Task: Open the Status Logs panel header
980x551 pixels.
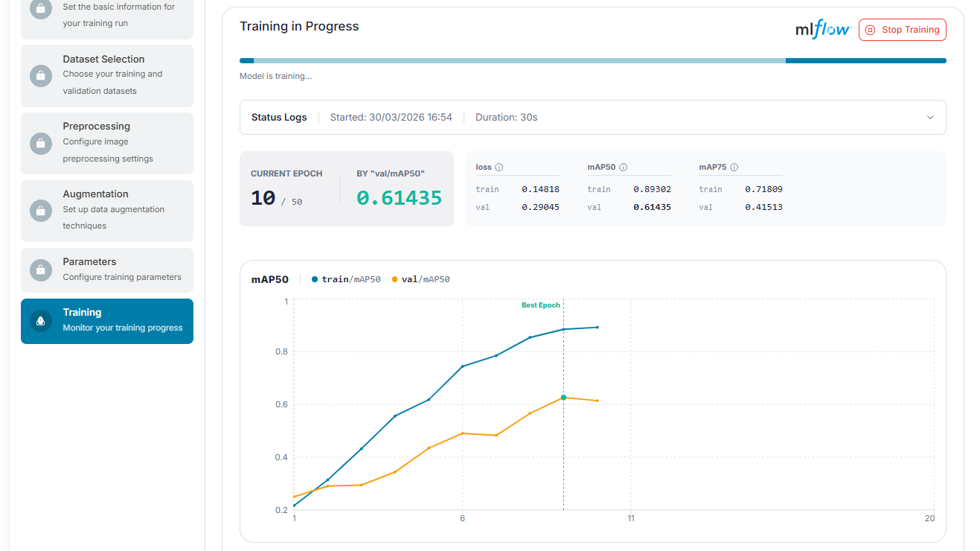Action: [592, 118]
